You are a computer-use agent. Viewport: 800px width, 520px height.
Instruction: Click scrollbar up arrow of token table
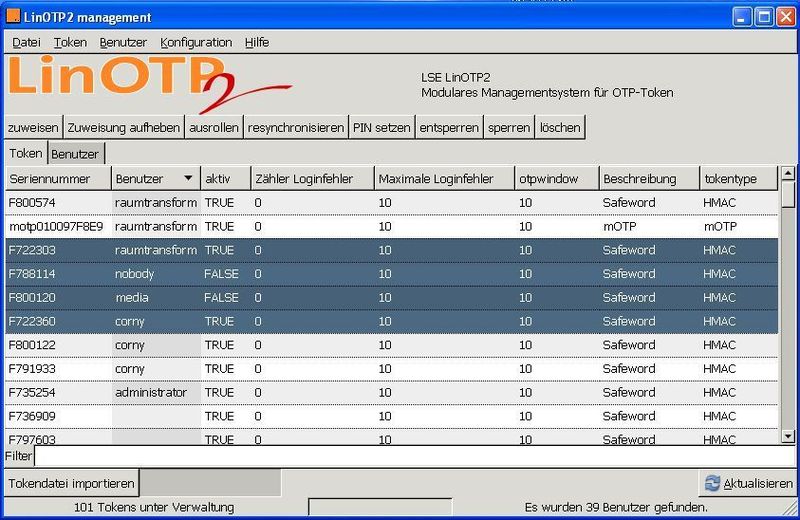click(788, 174)
